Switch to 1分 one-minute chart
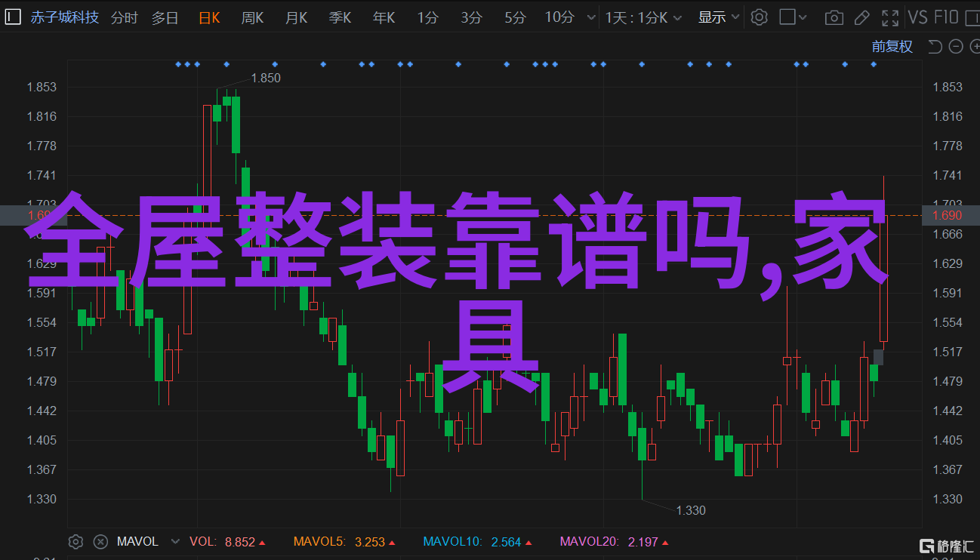 pos(427,17)
